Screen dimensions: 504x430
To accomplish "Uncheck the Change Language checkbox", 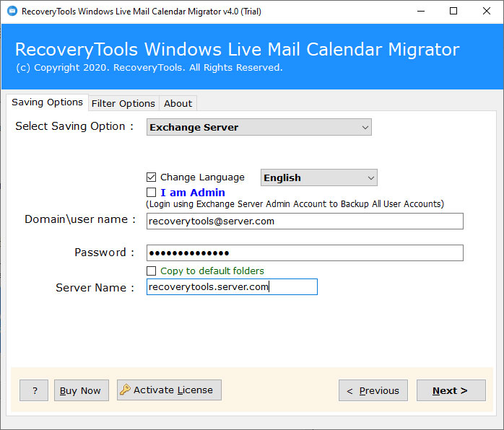I will pyautogui.click(x=151, y=177).
